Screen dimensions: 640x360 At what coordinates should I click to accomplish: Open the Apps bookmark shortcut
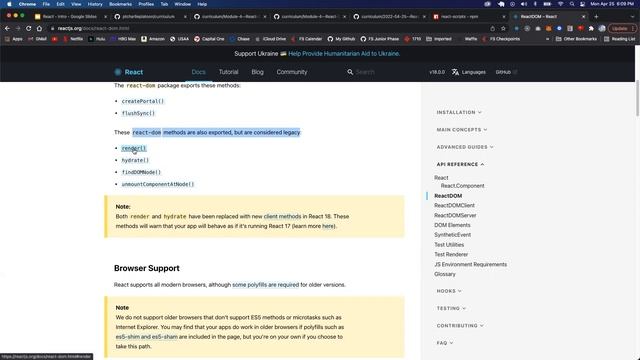(13, 39)
